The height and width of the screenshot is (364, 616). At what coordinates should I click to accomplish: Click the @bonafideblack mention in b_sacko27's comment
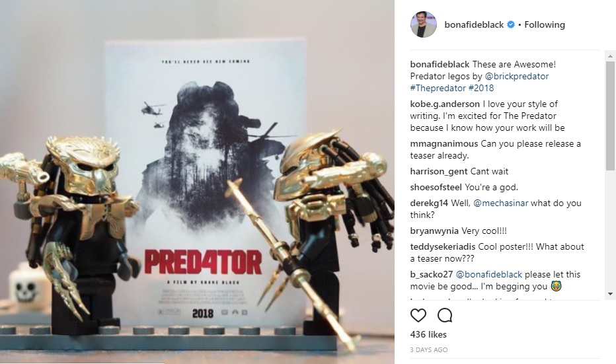click(488, 274)
